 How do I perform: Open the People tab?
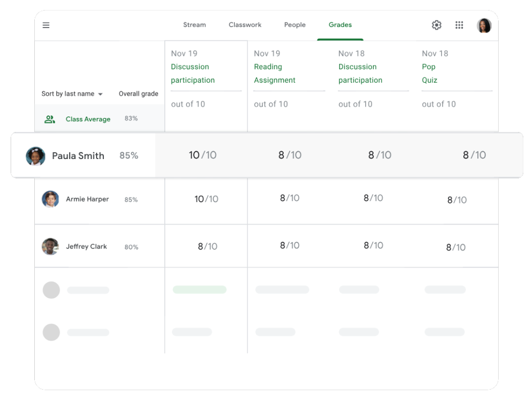pyautogui.click(x=295, y=25)
